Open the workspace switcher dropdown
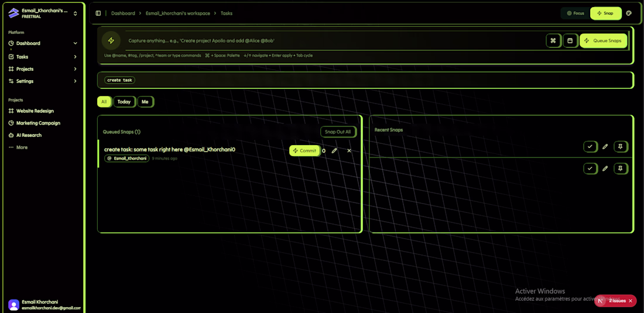Viewport: 644px width, 313px height. coord(75,13)
